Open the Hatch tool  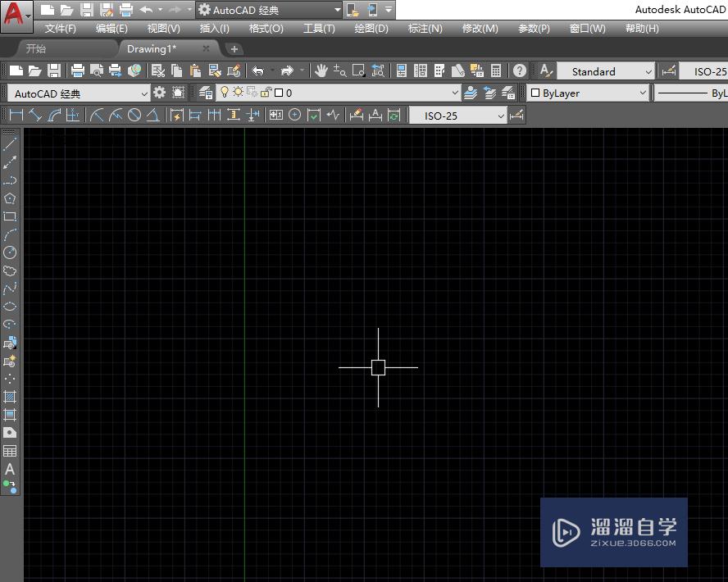[10, 397]
